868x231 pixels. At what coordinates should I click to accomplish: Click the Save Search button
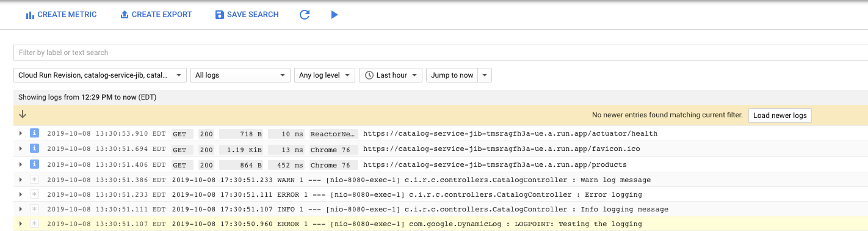[x=247, y=15]
